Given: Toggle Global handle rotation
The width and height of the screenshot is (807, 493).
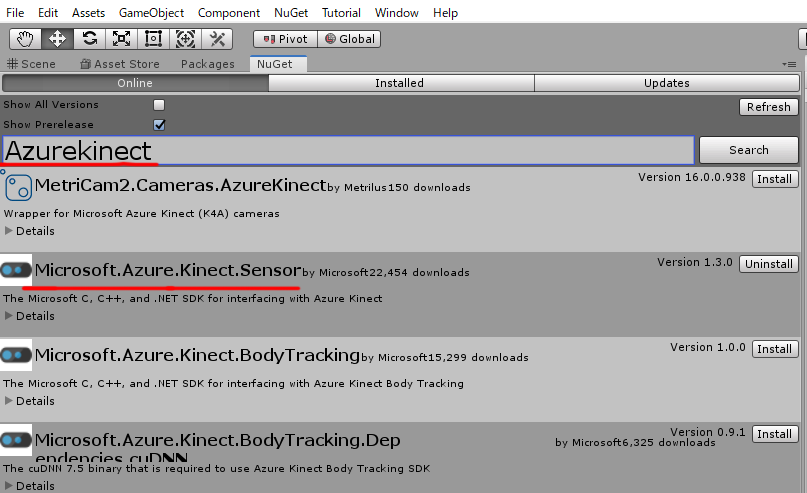Looking at the screenshot, I should (349, 39).
